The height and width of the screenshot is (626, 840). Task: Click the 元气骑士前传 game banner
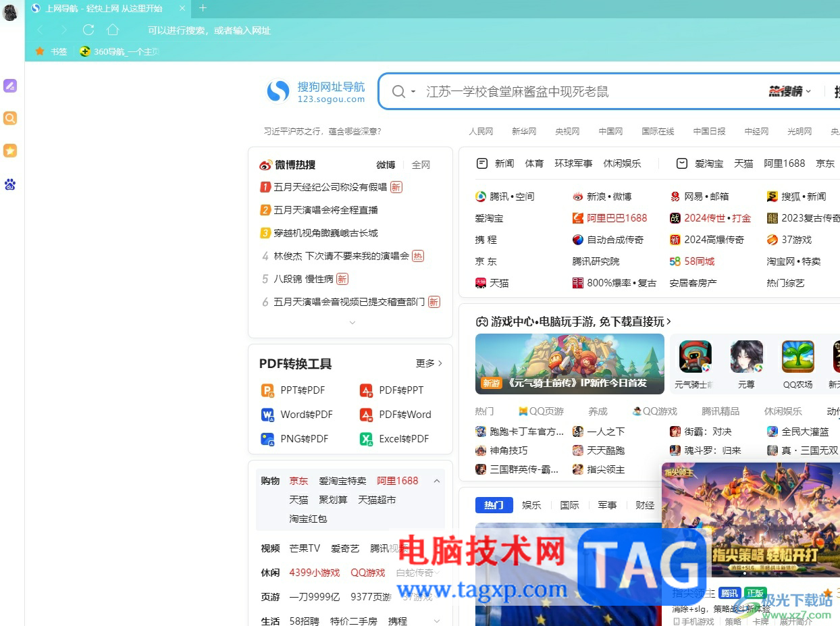(570, 364)
